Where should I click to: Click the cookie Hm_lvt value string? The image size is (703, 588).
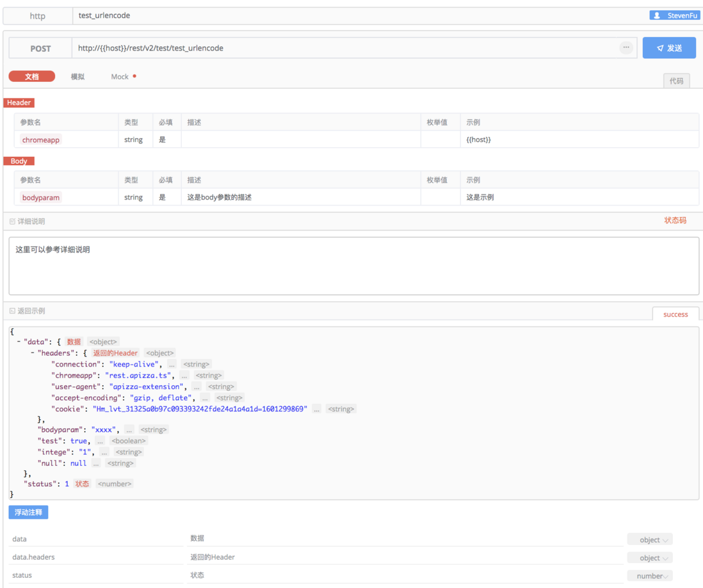pyautogui.click(x=200, y=409)
